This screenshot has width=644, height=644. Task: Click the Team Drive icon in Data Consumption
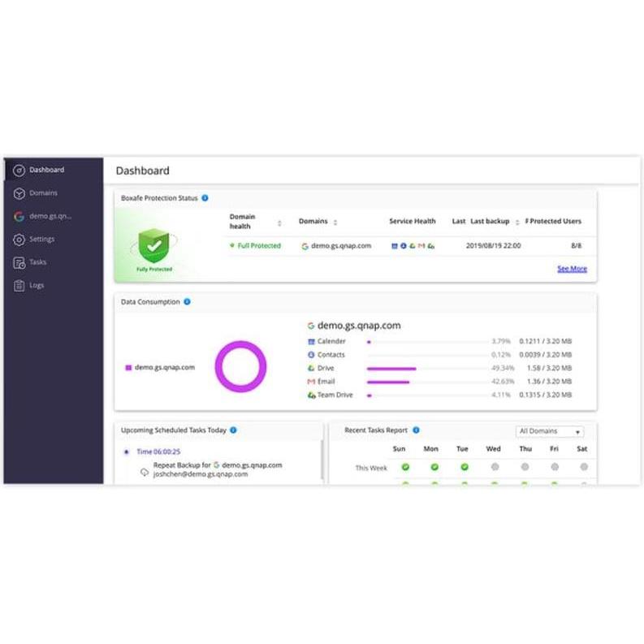pyautogui.click(x=312, y=395)
